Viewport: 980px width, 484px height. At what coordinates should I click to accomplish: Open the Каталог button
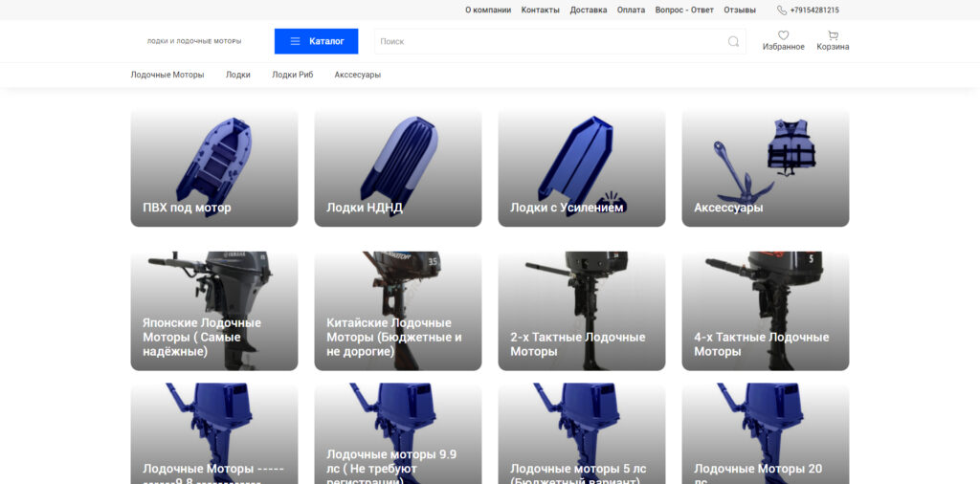[x=316, y=41]
